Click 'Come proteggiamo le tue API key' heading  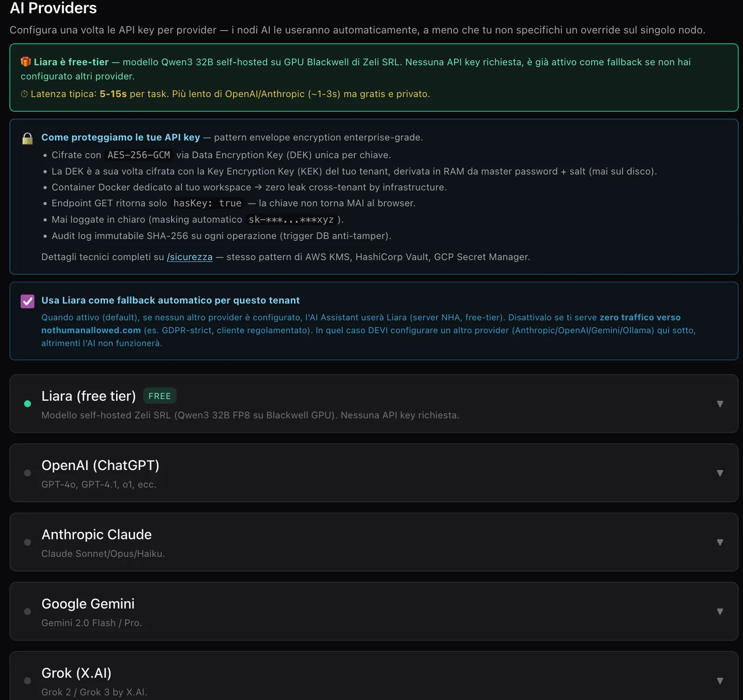[x=121, y=137]
